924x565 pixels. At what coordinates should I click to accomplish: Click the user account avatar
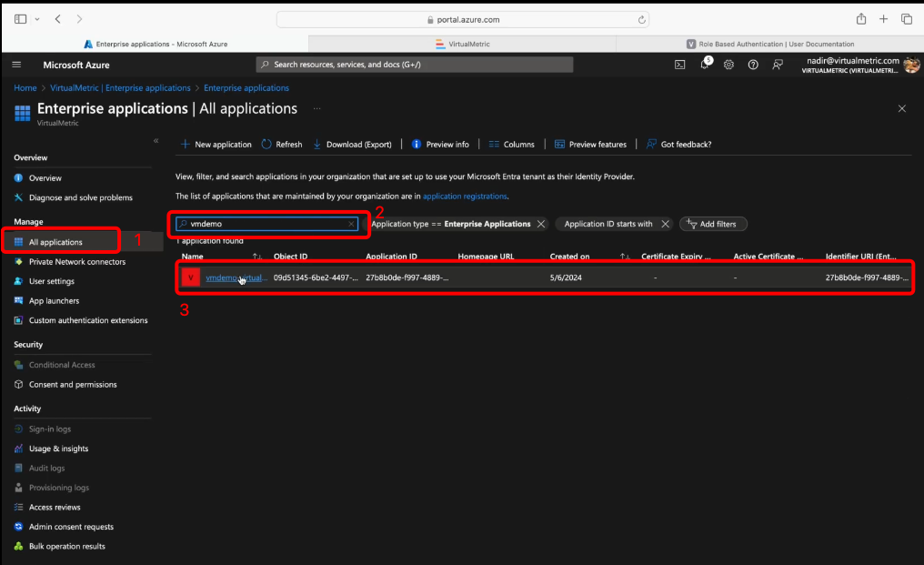(x=911, y=65)
